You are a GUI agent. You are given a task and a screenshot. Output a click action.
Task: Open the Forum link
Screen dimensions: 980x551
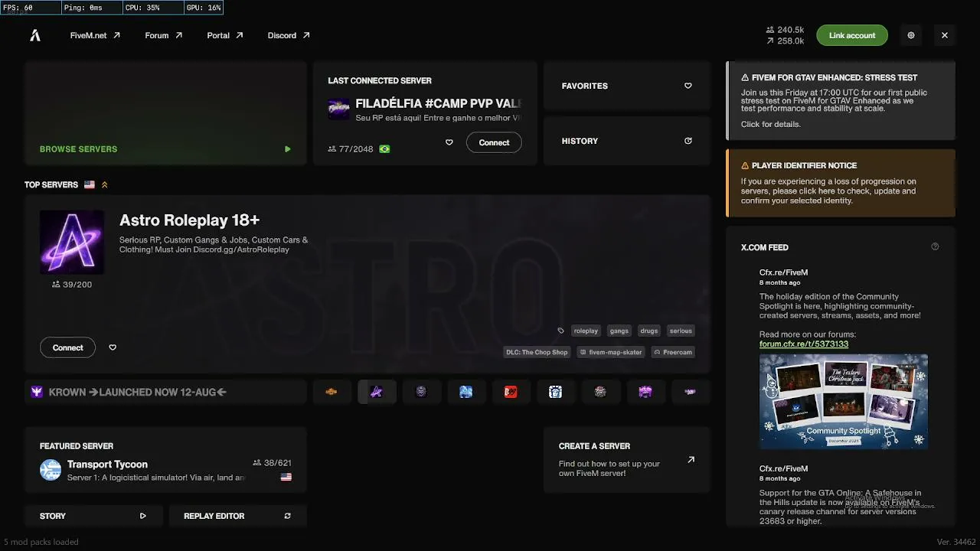click(164, 35)
